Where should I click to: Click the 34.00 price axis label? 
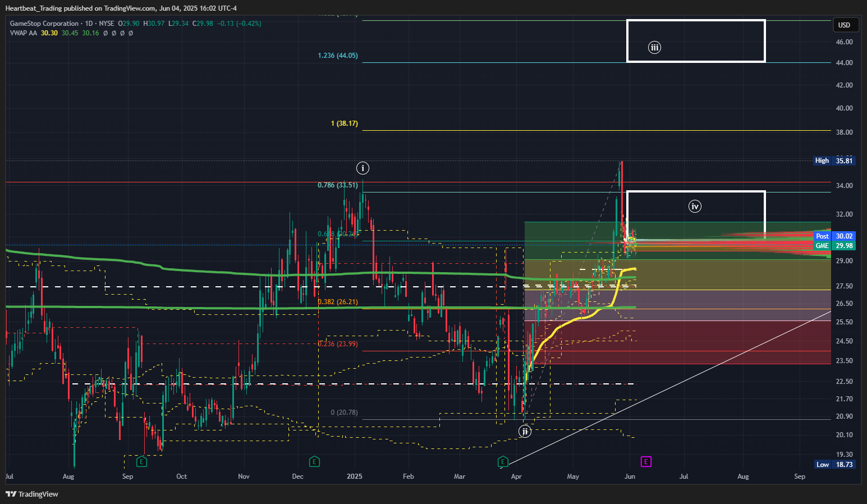844,186
